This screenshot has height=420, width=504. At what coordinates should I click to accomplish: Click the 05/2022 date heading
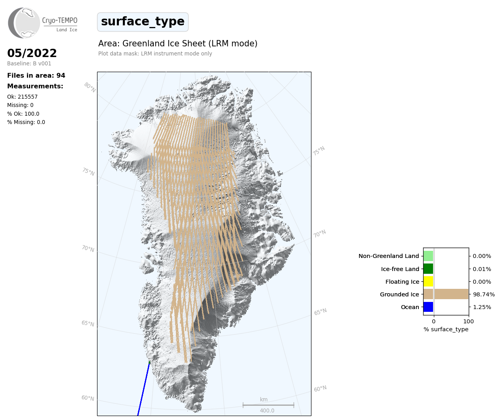coord(32,53)
